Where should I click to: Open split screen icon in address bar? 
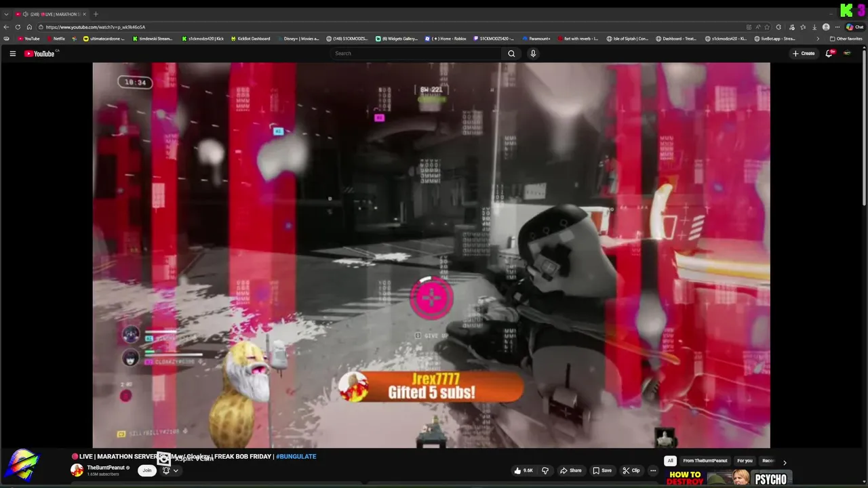click(749, 27)
